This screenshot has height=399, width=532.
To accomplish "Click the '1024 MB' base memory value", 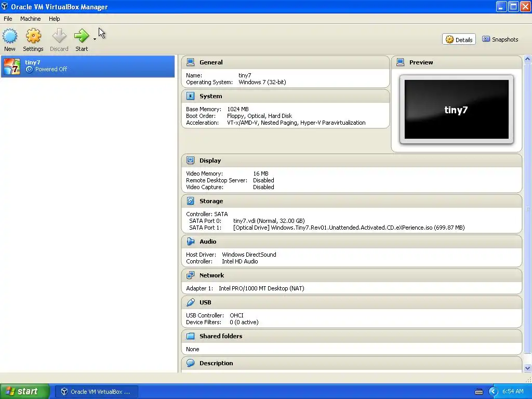I will click(238, 109).
